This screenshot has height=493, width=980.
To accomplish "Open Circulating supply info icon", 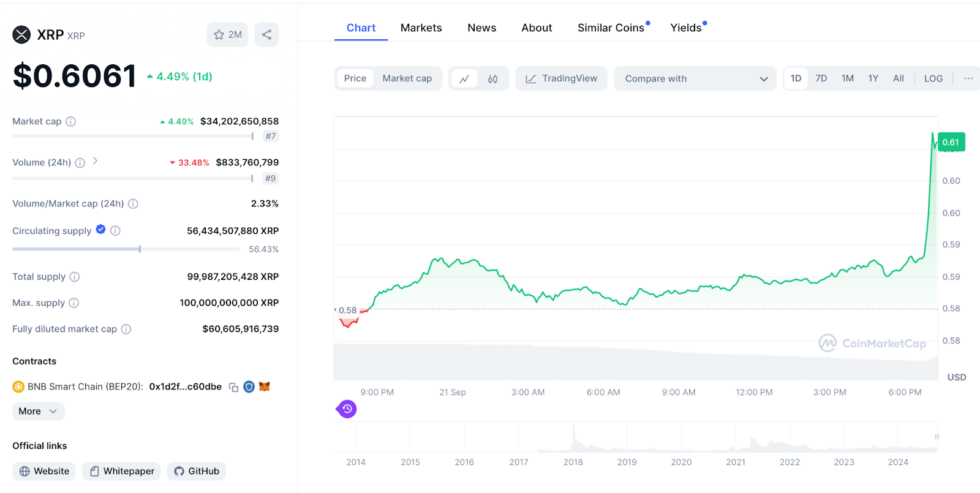I will [115, 230].
